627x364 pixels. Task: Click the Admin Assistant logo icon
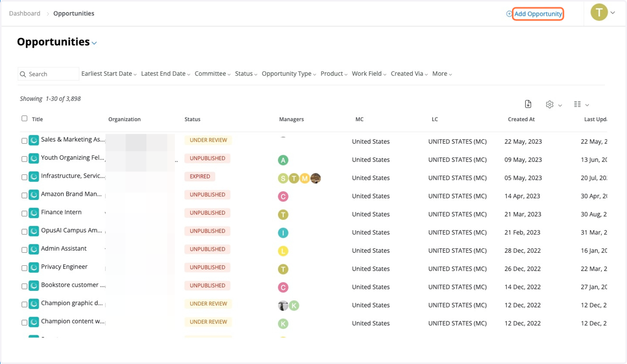pyautogui.click(x=34, y=249)
